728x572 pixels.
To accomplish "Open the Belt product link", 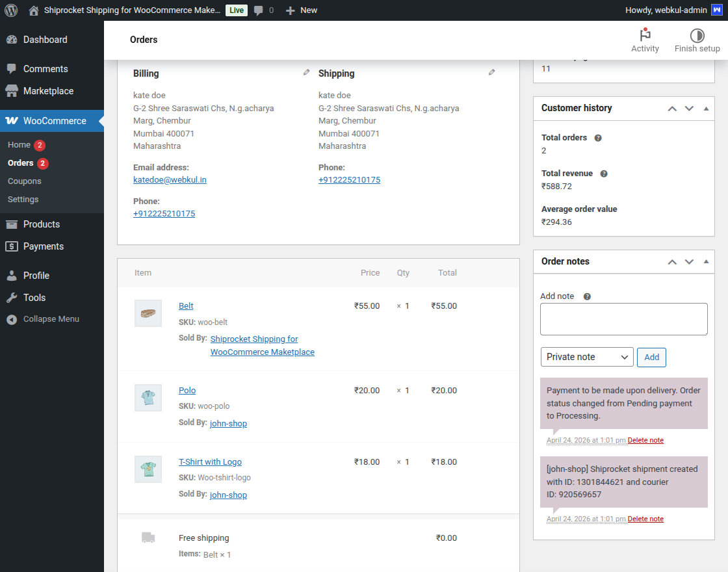I will (x=186, y=306).
